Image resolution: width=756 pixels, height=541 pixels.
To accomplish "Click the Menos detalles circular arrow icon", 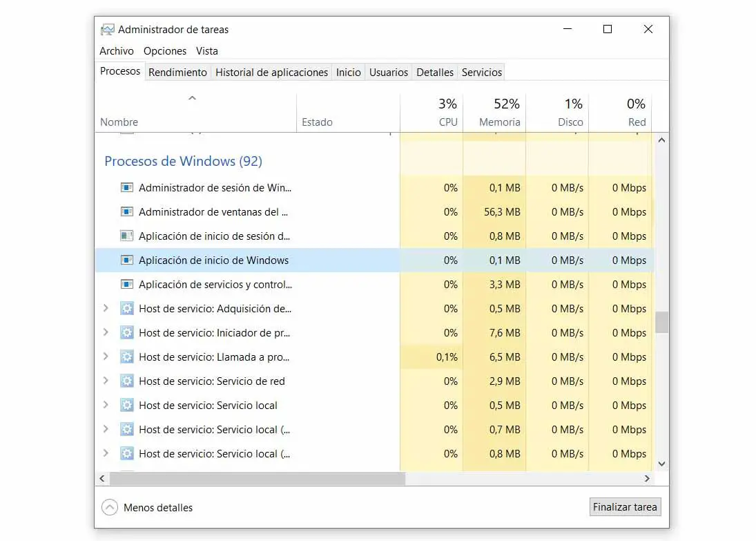I will (110, 507).
